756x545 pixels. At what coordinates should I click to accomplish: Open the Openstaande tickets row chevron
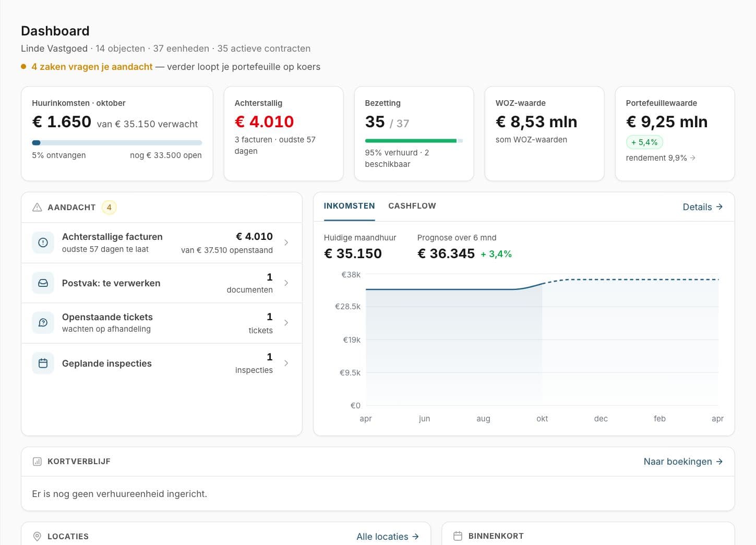click(x=286, y=323)
